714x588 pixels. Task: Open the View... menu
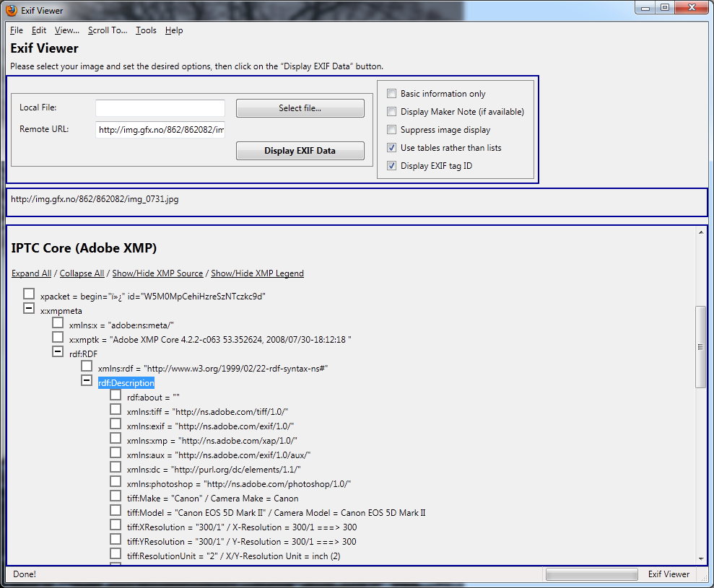point(67,30)
